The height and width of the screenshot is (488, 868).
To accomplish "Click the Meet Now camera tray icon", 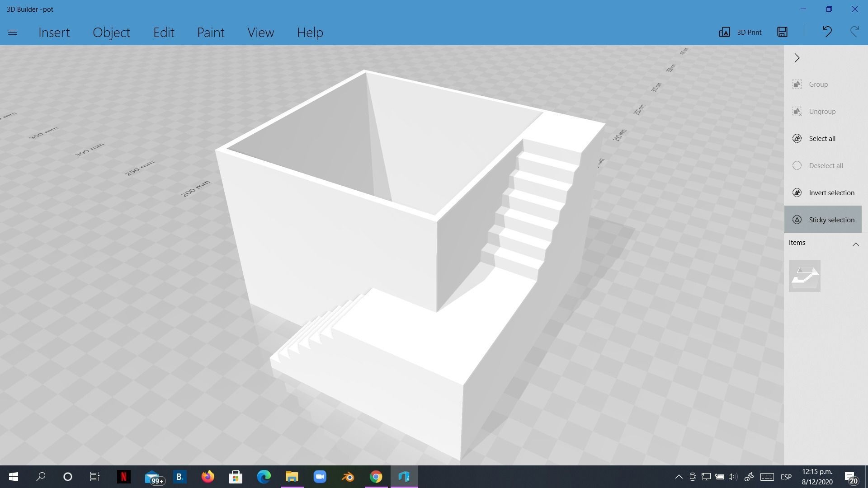I will coord(692,477).
